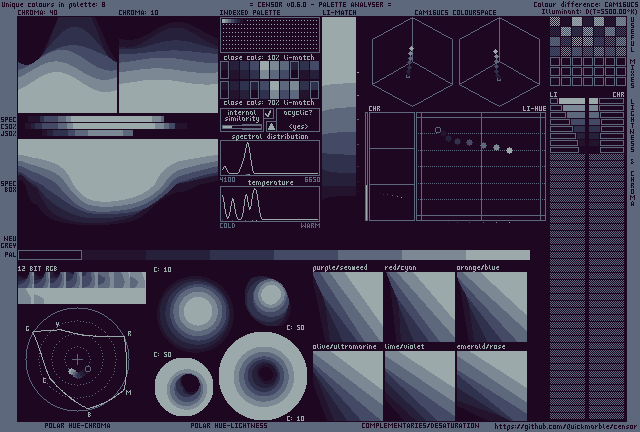Click the WARM axis label
The width and height of the screenshot is (640, 432).
[310, 225]
